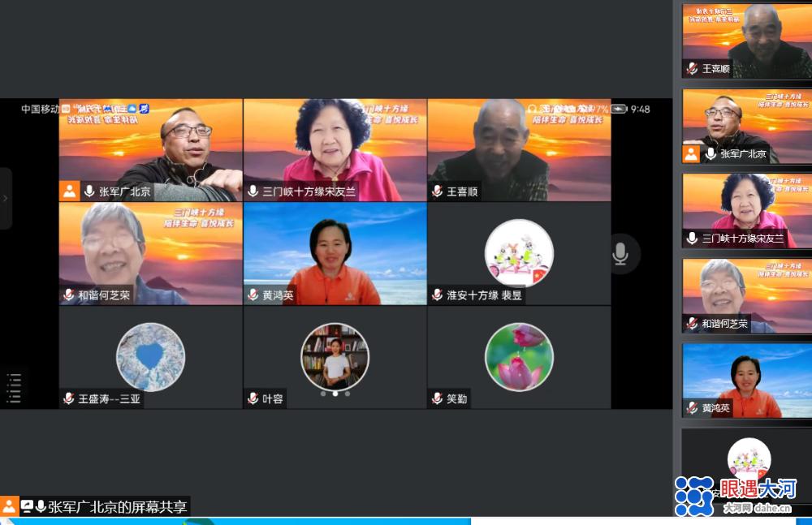Click the name label "淮安十方缘 裴昱"
Image resolution: width=812 pixels, height=525 pixels.
[484, 295]
